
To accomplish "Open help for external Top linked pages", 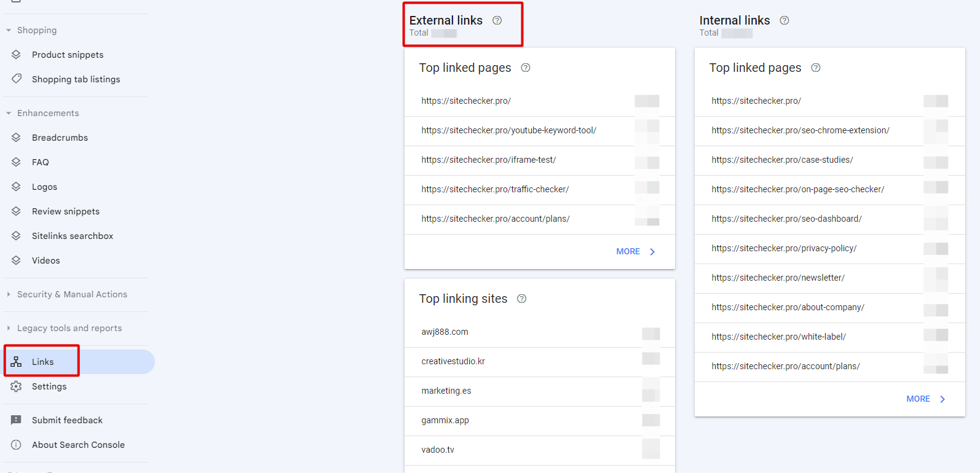I will (526, 68).
